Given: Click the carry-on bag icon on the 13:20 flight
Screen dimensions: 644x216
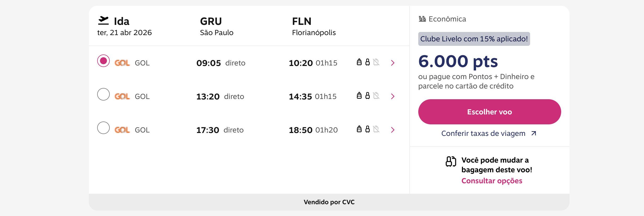Looking at the screenshot, I should click(x=368, y=96).
